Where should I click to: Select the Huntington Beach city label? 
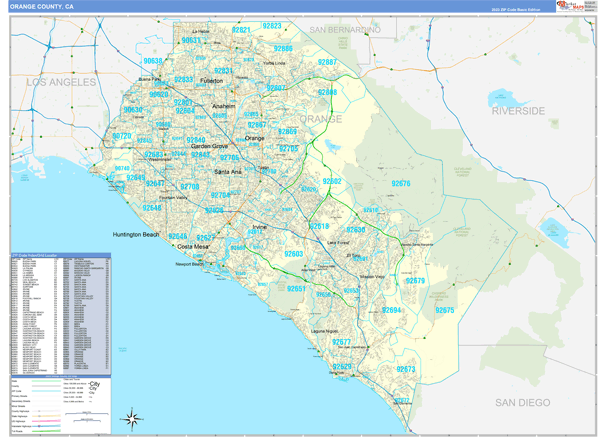pos(135,234)
